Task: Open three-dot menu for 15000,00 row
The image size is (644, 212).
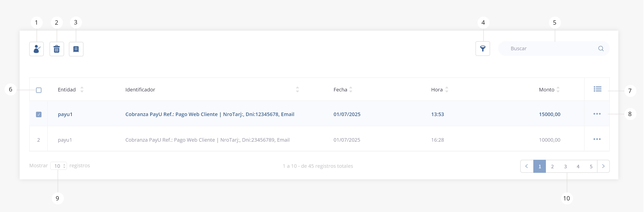Action: click(597, 114)
